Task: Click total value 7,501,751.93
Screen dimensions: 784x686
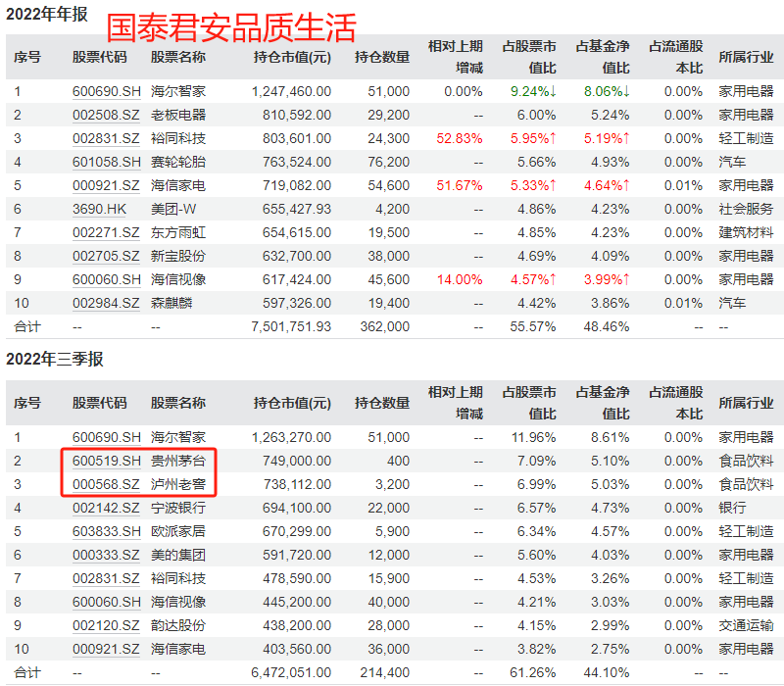Action: 291,326
